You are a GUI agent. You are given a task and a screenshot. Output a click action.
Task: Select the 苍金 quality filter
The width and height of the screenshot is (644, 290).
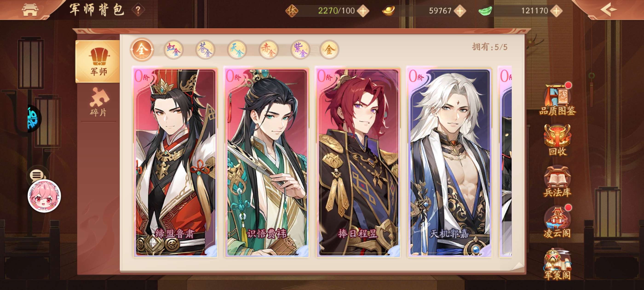coord(205,49)
